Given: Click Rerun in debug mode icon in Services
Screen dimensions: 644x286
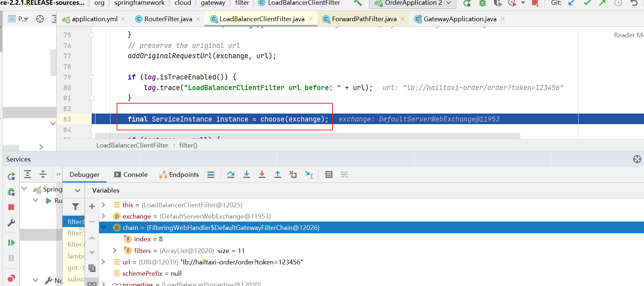Looking at the screenshot, I should click(11, 192).
